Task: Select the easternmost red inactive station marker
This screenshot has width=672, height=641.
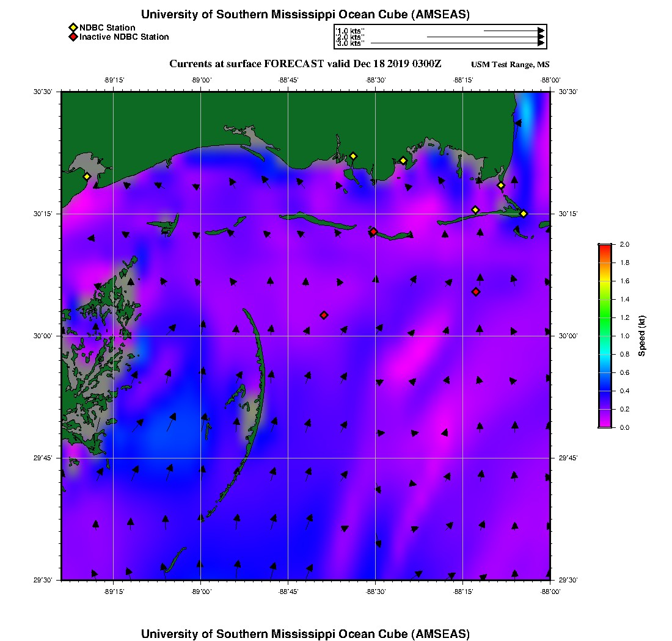Action: 476,292
